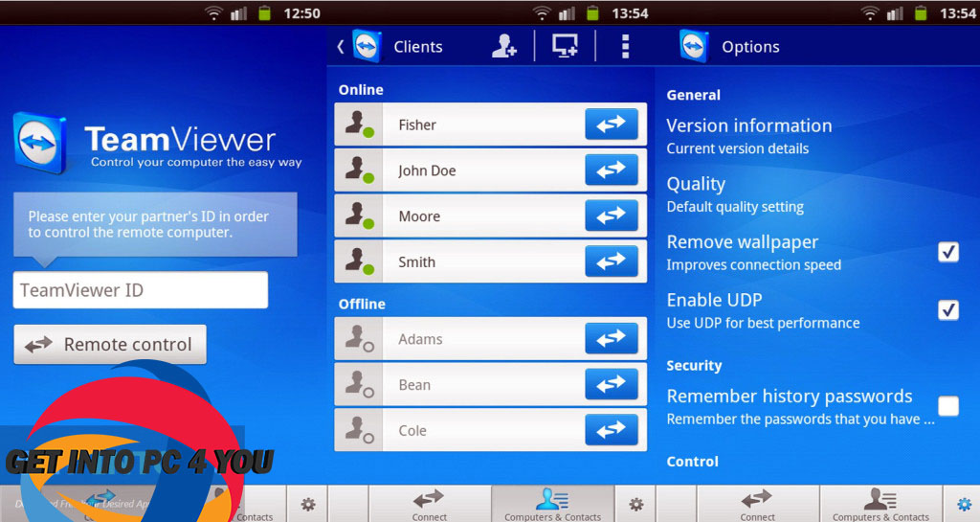Viewport: 980px width, 522px height.
Task: Tap the Wi-Fi icon in first status bar
Action: [213, 12]
